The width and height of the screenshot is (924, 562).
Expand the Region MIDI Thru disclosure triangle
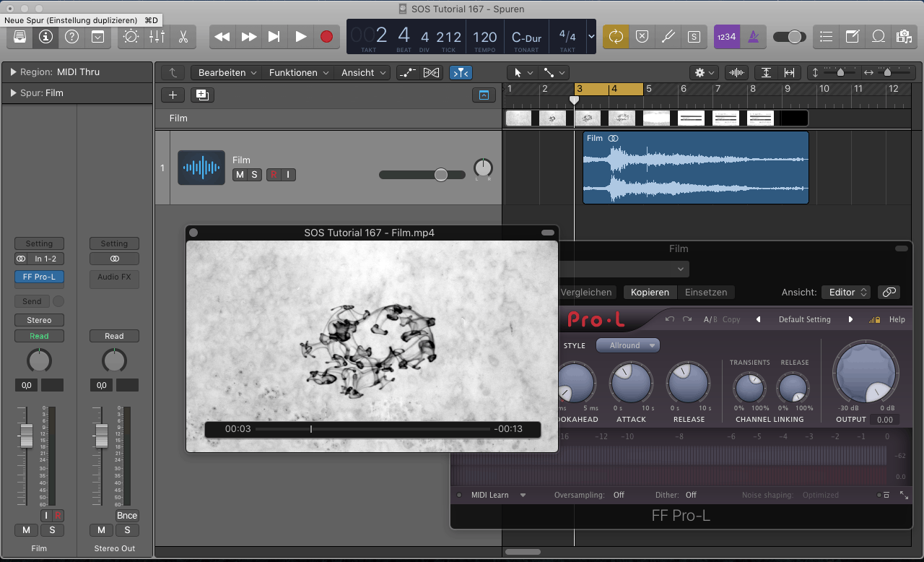13,72
